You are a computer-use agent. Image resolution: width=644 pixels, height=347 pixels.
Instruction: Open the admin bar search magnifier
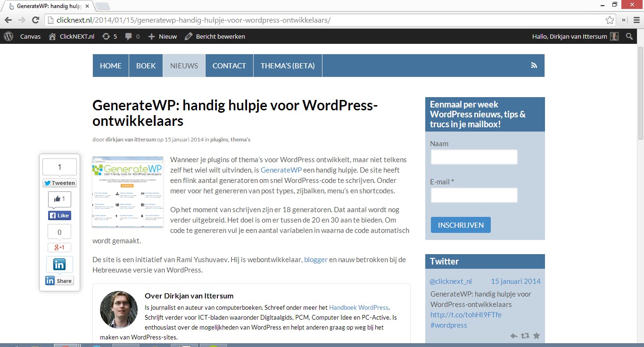click(629, 36)
